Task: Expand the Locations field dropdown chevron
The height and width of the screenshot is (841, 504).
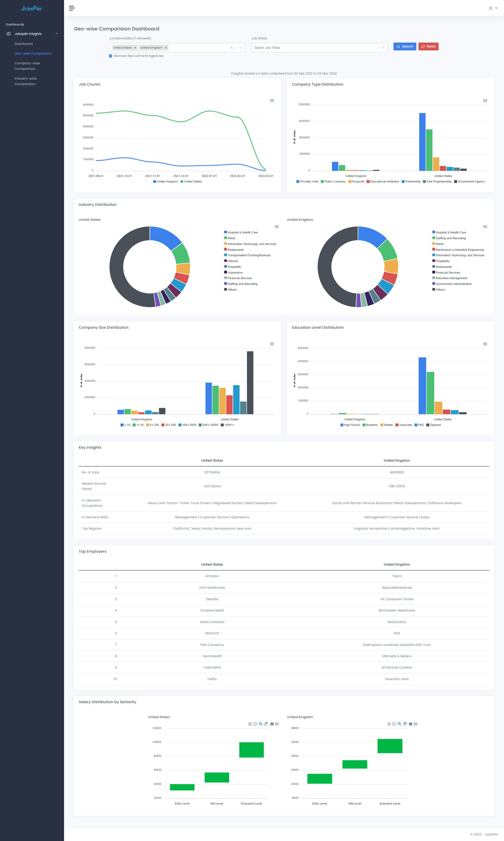Action: click(240, 48)
